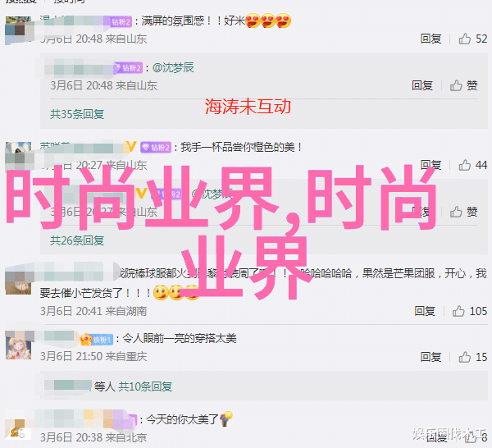Reply to the 3月6日 20:48 sub-reply from 山东
The image size is (492, 448).
click(422, 85)
